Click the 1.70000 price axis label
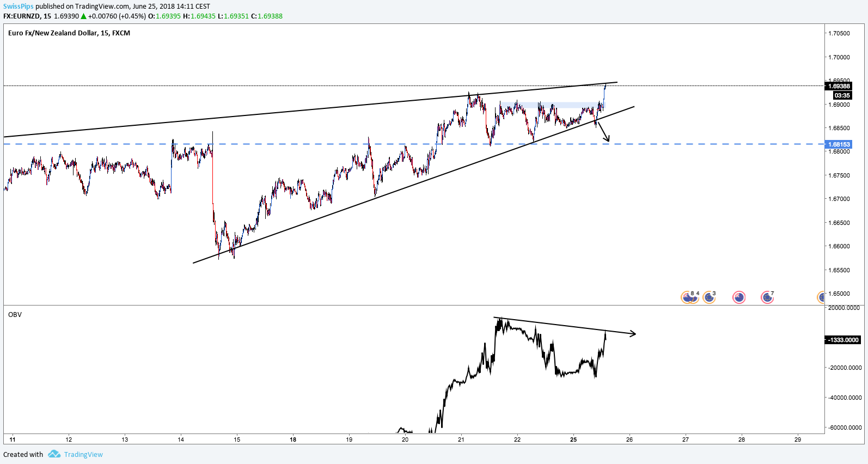The height and width of the screenshot is (464, 868). [x=839, y=57]
